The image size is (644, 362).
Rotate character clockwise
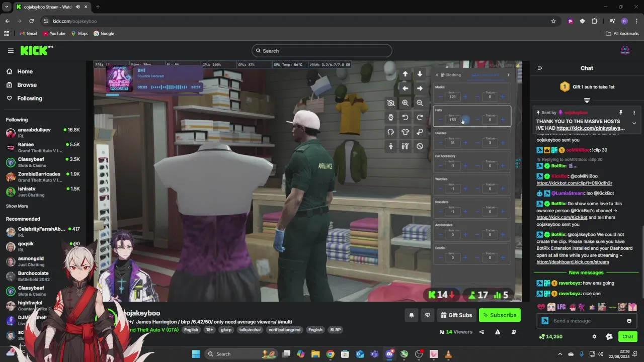[x=420, y=117]
